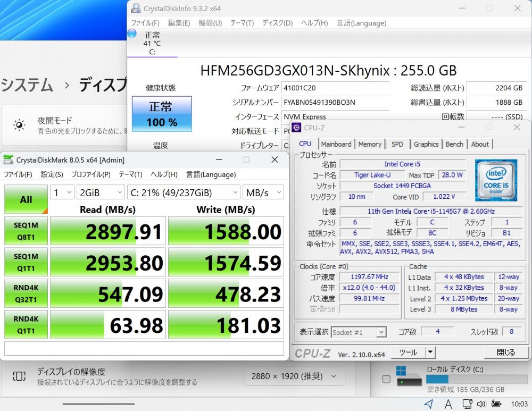Image resolution: width=532 pixels, height=411 pixels.
Task: Click the arrow beside the CPU-Z ツール button
Action: [x=430, y=352]
